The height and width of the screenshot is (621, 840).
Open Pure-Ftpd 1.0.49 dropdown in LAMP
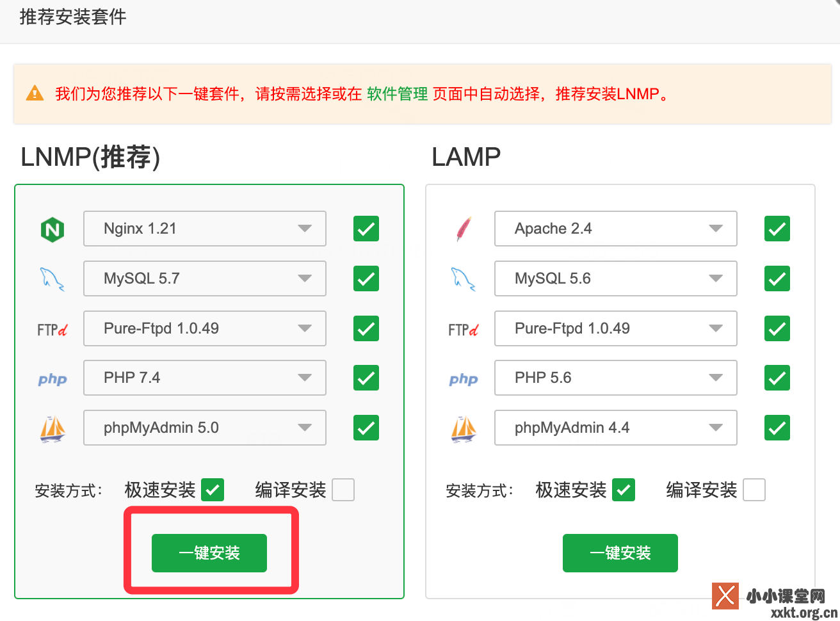point(616,328)
